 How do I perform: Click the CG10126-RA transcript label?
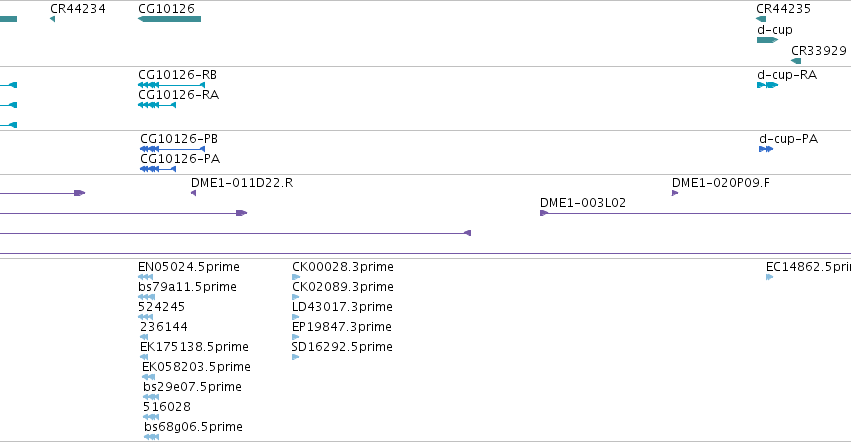point(179,95)
